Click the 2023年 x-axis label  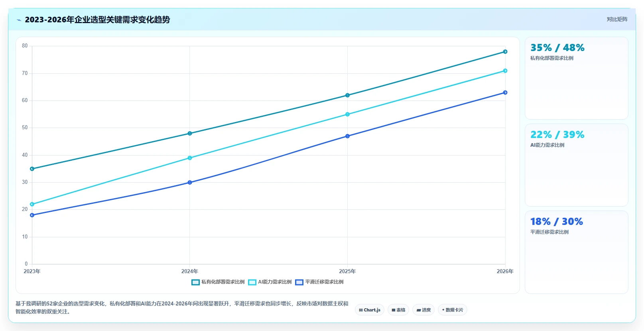(32, 271)
